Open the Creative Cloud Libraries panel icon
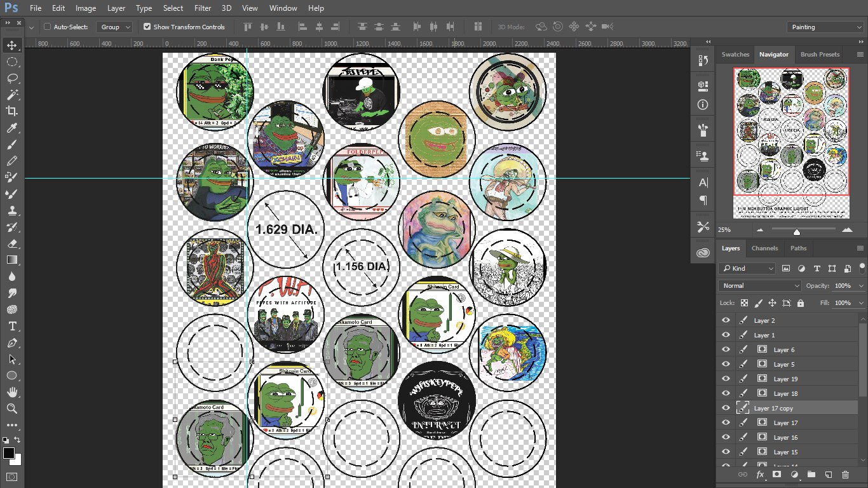This screenshot has width=868, height=488. [703, 252]
